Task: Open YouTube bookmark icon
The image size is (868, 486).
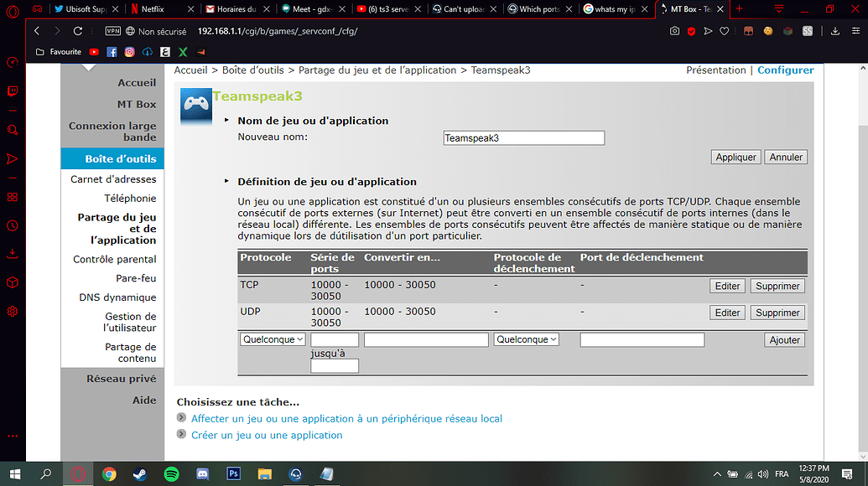Action: click(x=94, y=52)
